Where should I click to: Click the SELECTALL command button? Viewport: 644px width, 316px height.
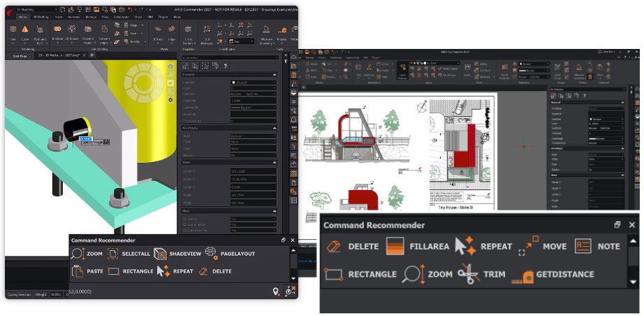pyautogui.click(x=129, y=254)
